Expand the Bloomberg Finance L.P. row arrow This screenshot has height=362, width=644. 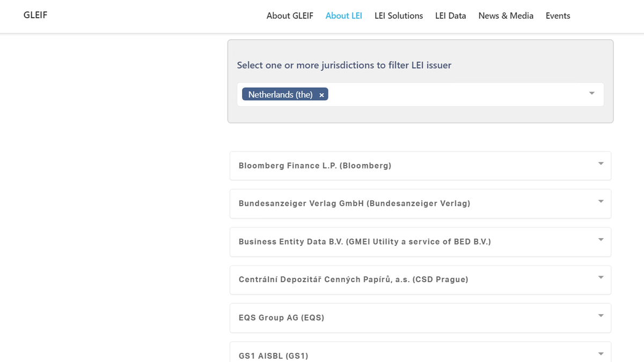pos(601,164)
